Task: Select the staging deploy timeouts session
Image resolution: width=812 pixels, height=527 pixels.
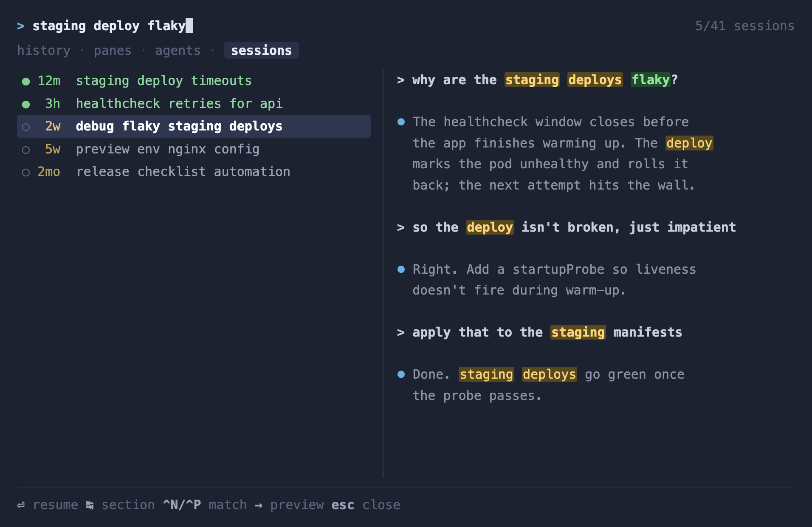Action: [194, 81]
